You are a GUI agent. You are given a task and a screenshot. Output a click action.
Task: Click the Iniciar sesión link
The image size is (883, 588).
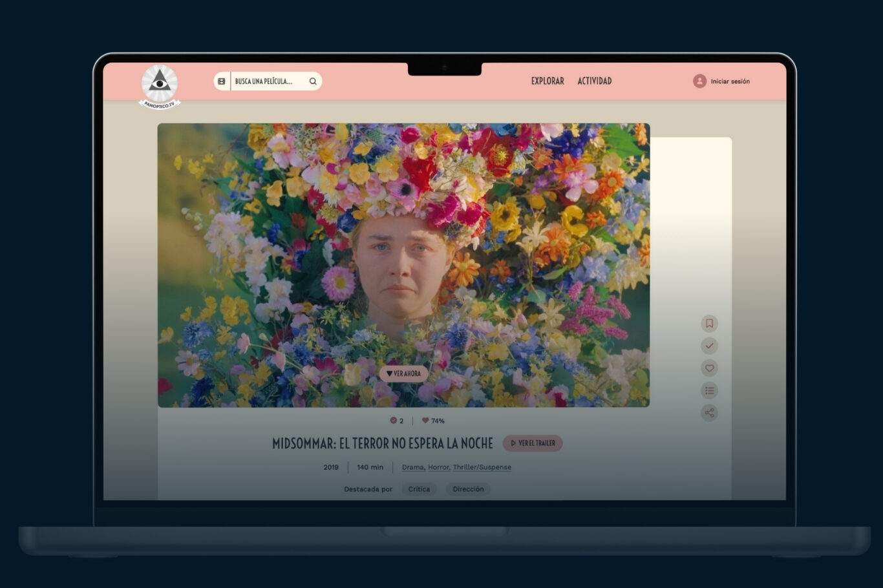pos(730,81)
